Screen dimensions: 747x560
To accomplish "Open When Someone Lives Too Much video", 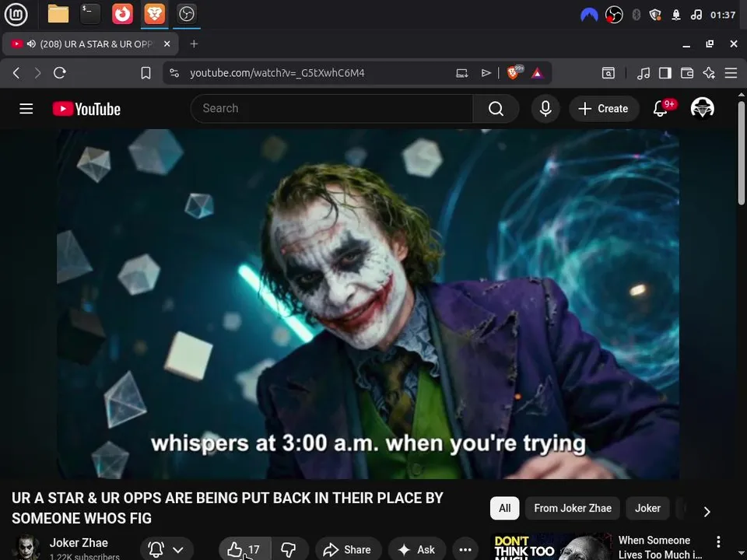I will [660, 547].
